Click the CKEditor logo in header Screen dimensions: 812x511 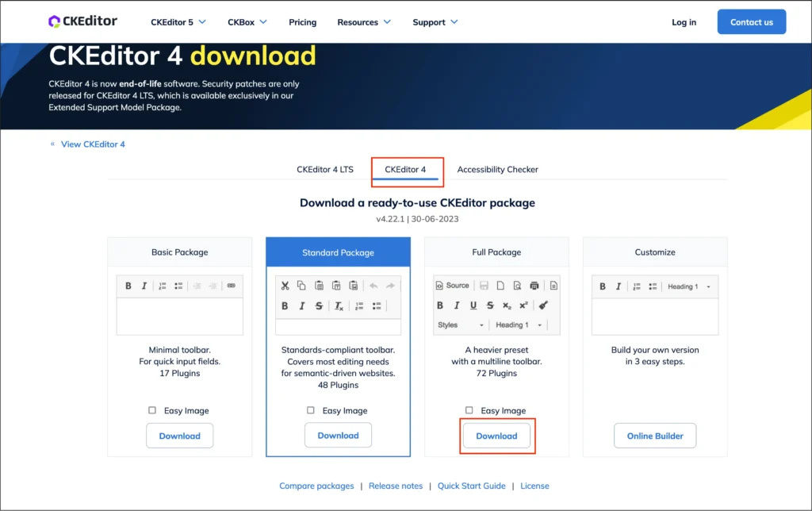pyautogui.click(x=82, y=21)
